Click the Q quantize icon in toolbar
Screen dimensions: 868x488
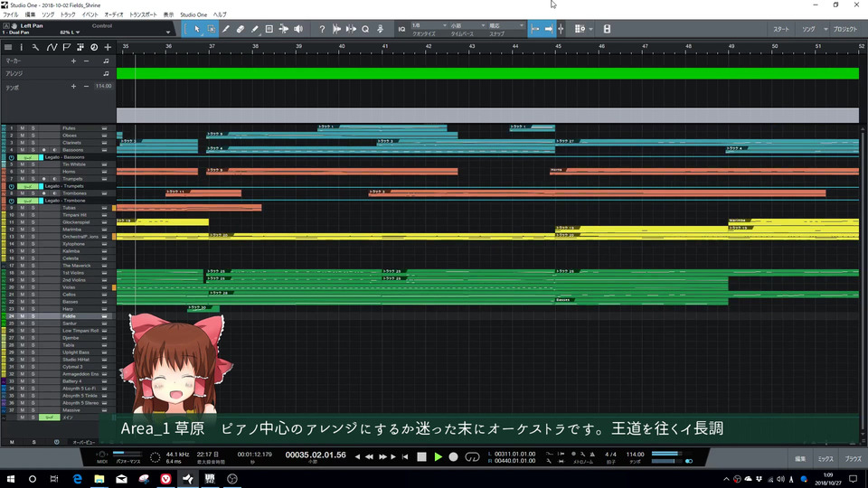(x=365, y=29)
